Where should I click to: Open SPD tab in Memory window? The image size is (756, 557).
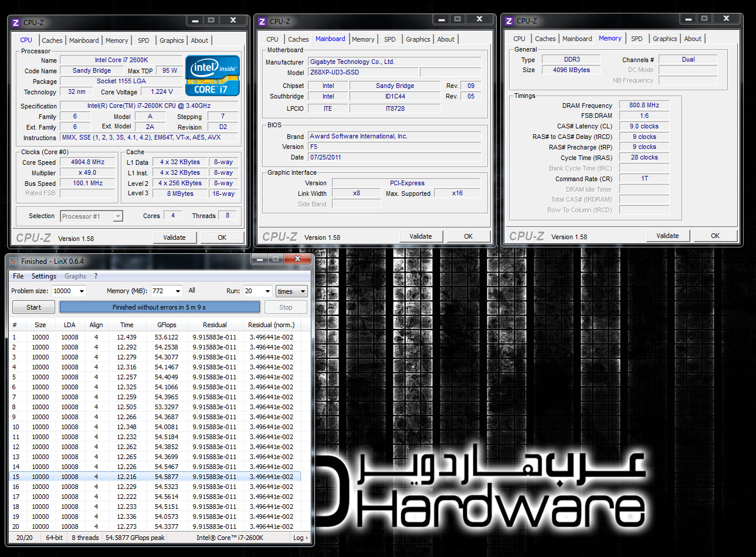637,39
